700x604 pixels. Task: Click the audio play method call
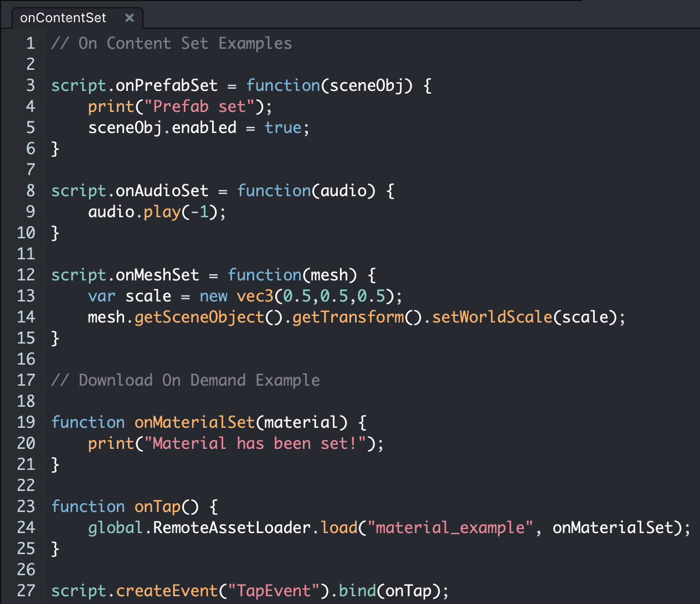tap(162, 212)
